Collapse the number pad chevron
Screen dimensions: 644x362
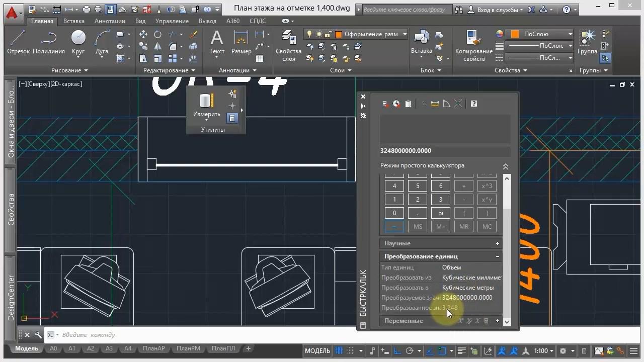coord(506,166)
